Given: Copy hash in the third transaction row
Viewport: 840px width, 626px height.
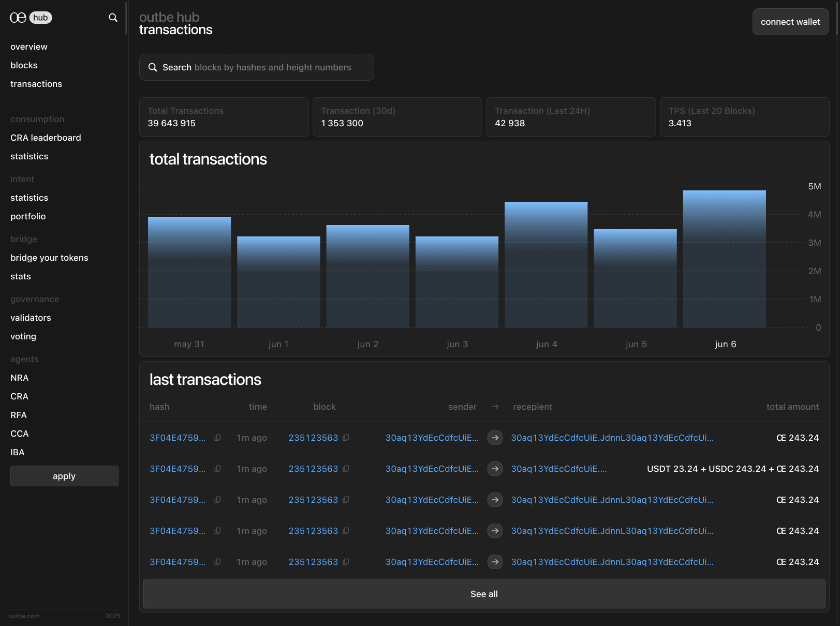Looking at the screenshot, I should [217, 500].
